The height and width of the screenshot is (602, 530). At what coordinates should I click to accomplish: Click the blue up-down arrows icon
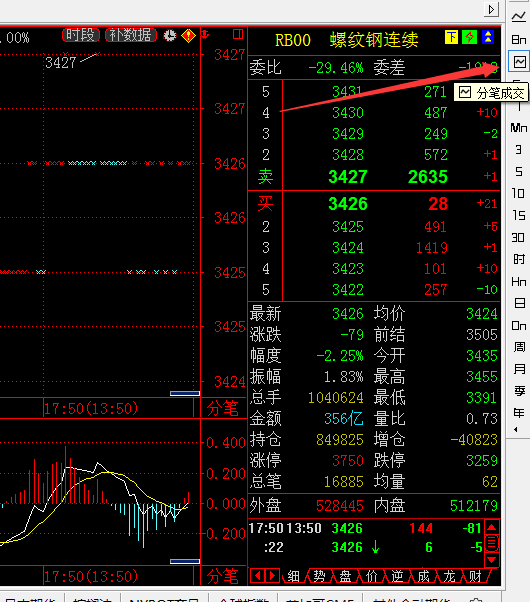[x=488, y=37]
